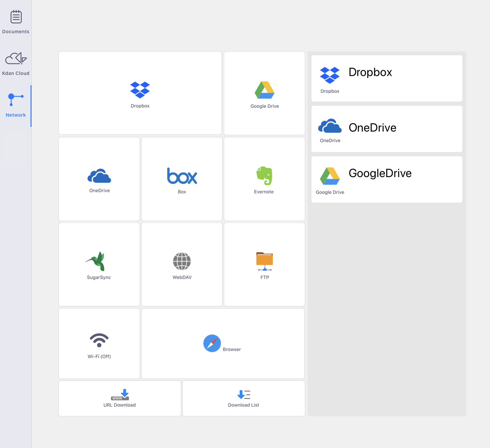Click the "URL Download" label
This screenshot has width=490, height=448.
pos(120,405)
